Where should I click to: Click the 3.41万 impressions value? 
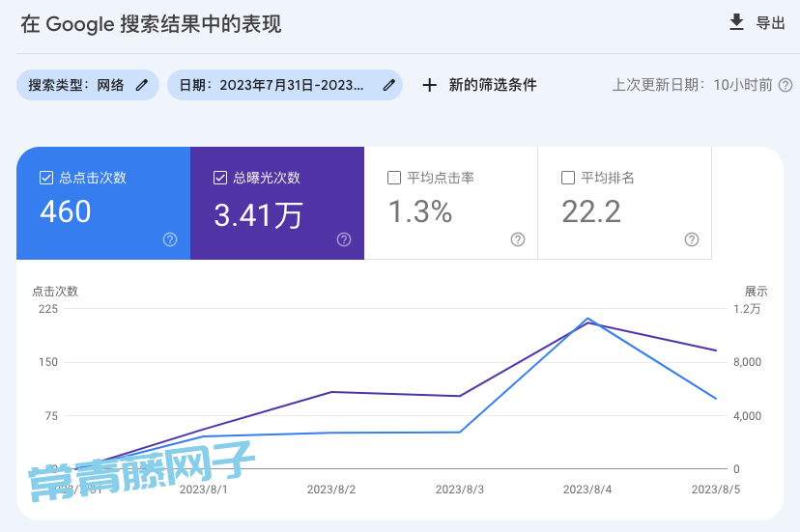tap(258, 214)
